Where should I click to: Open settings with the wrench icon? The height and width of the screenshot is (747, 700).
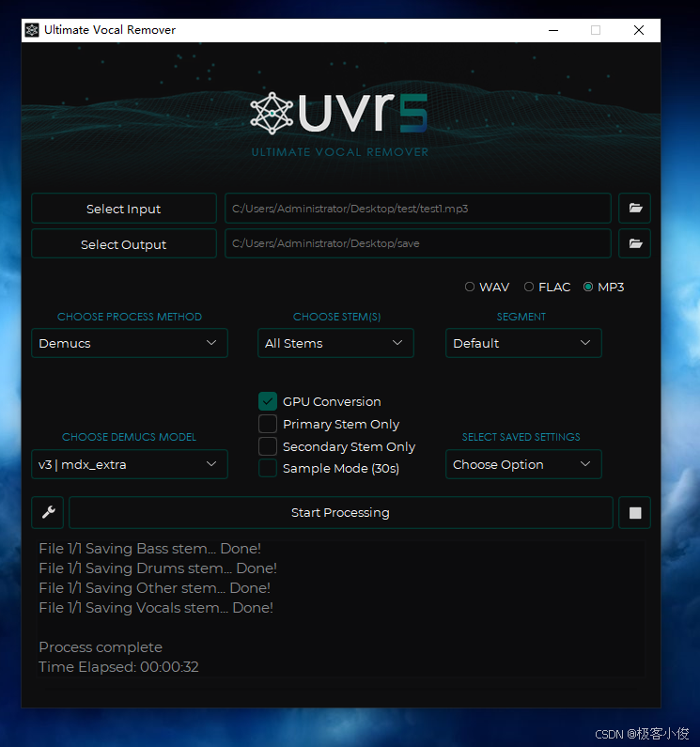tap(48, 513)
